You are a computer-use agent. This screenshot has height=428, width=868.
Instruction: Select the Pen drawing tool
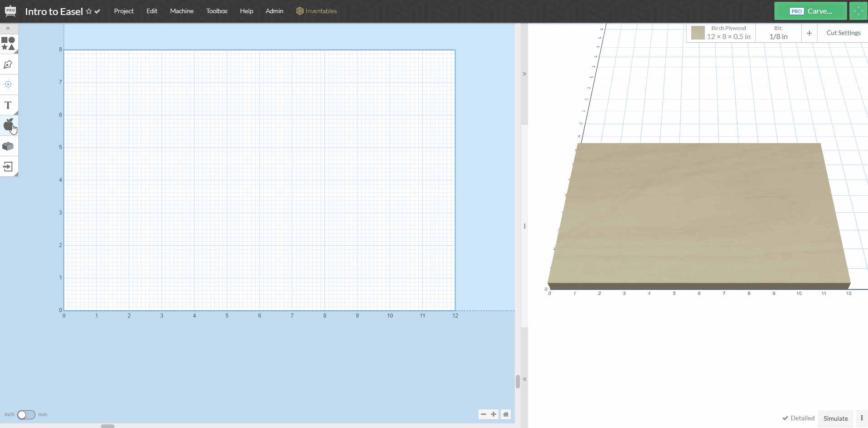pos(8,65)
